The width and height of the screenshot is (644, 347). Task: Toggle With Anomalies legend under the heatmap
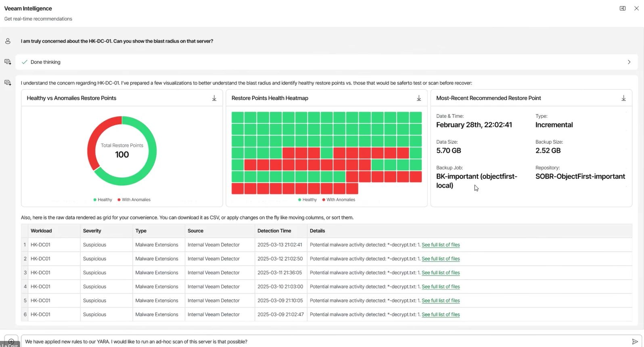339,200
